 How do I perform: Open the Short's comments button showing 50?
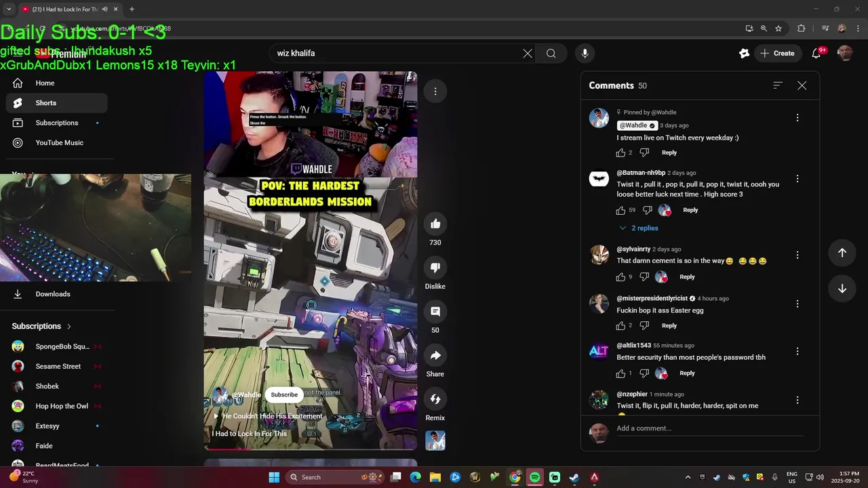point(435,312)
